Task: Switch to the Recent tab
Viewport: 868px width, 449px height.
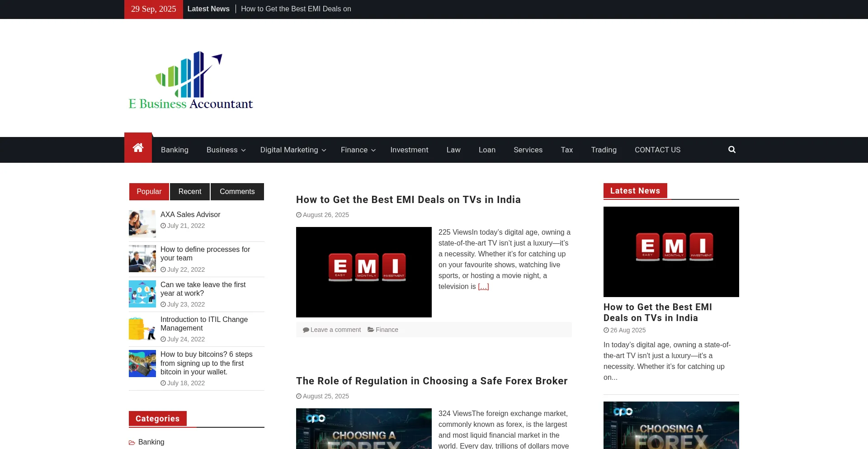Action: coord(190,192)
